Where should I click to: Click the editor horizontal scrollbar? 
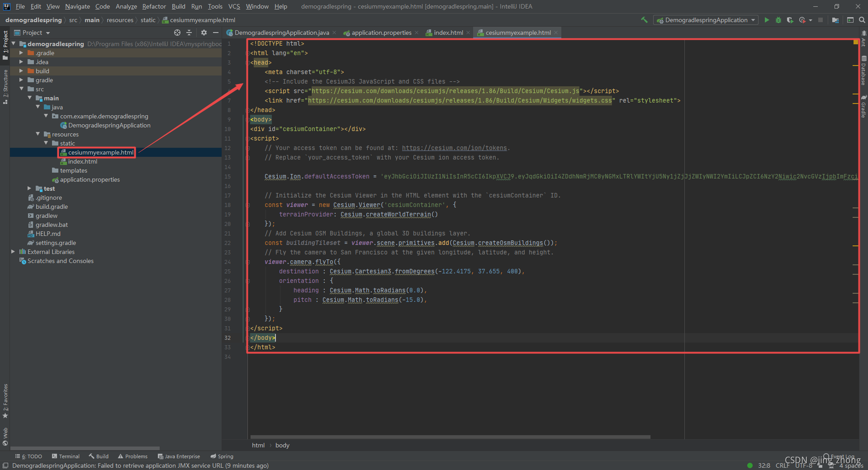pyautogui.click(x=450, y=437)
